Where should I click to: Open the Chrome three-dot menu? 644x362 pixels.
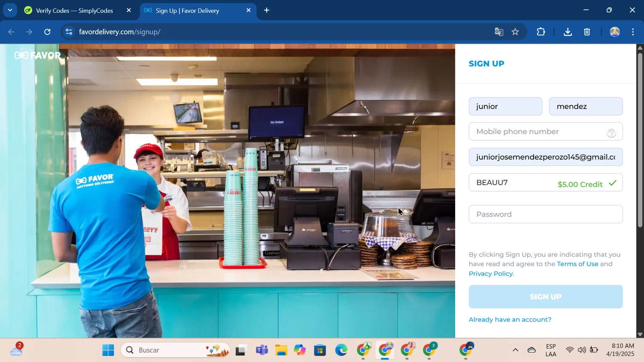(633, 32)
